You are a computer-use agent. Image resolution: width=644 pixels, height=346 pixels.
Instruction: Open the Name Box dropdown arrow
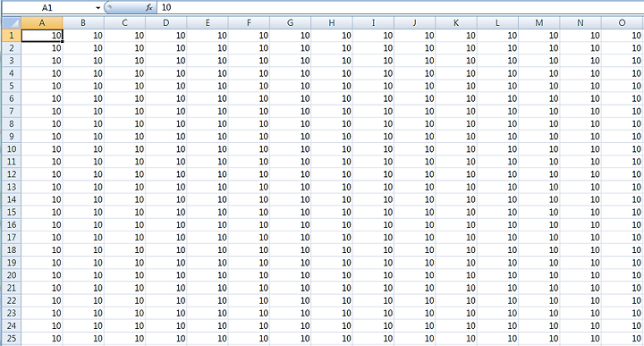[98, 8]
